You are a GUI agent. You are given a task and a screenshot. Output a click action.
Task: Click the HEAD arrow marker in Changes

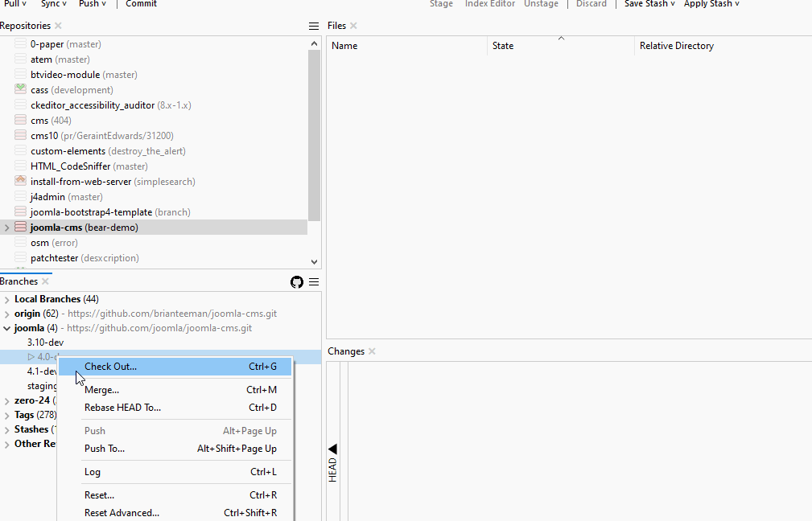coord(332,449)
